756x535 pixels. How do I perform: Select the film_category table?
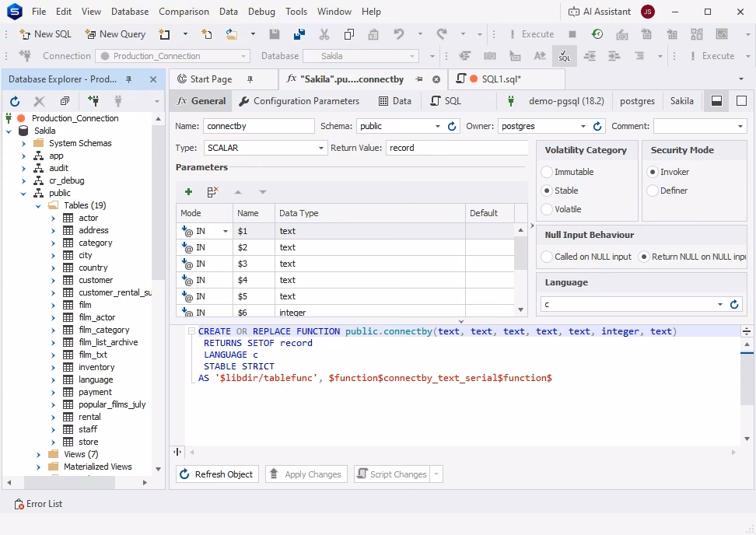pyautogui.click(x=104, y=330)
